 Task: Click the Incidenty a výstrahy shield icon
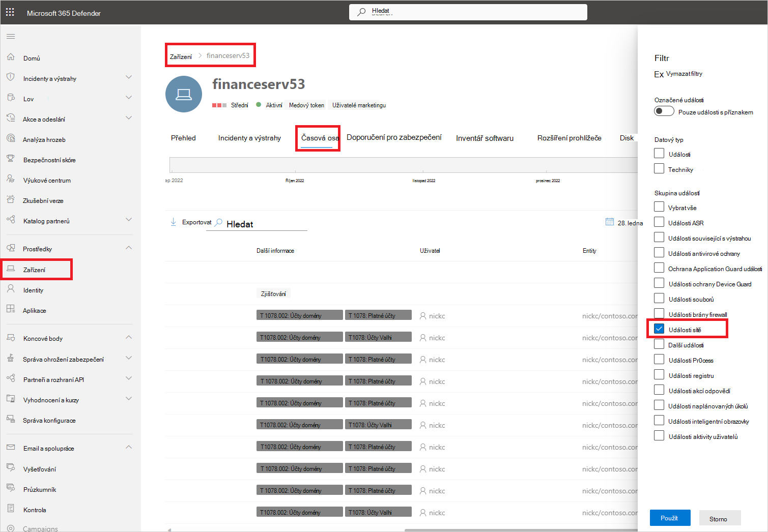click(11, 77)
